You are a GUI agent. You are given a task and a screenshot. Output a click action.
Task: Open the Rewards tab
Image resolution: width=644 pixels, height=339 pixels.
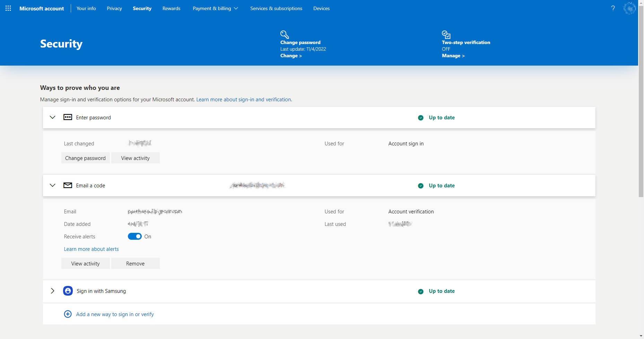171,8
